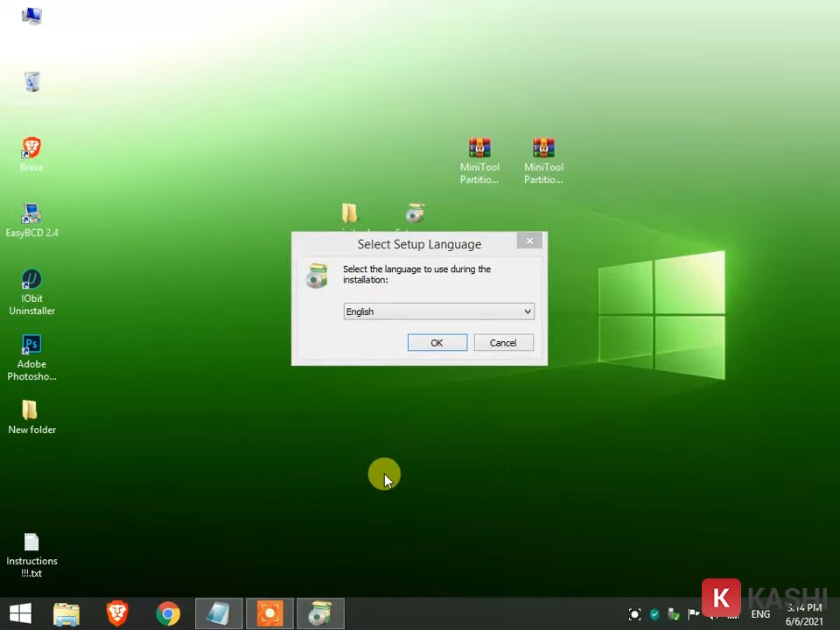
Task: Close the Select Setup Language dialog
Action: coord(529,241)
